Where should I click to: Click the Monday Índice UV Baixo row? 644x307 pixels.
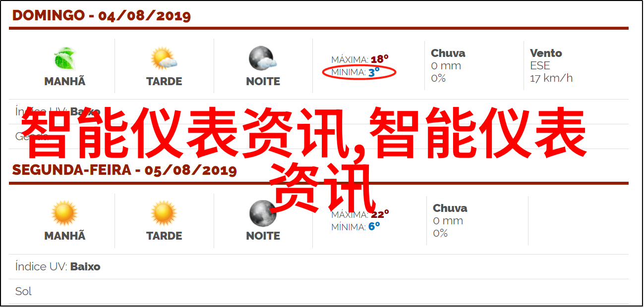(x=319, y=266)
